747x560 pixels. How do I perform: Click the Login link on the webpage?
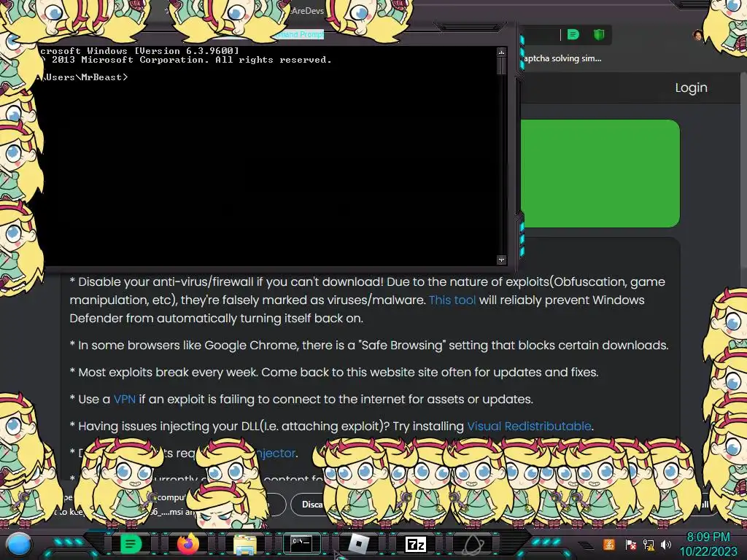coord(691,87)
